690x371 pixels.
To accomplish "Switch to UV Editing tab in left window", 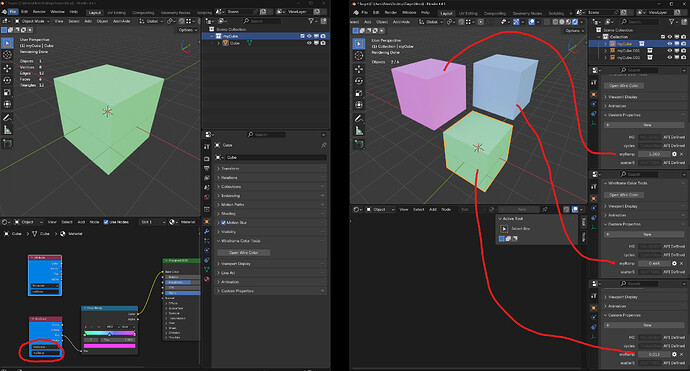I will pyautogui.click(x=117, y=12).
